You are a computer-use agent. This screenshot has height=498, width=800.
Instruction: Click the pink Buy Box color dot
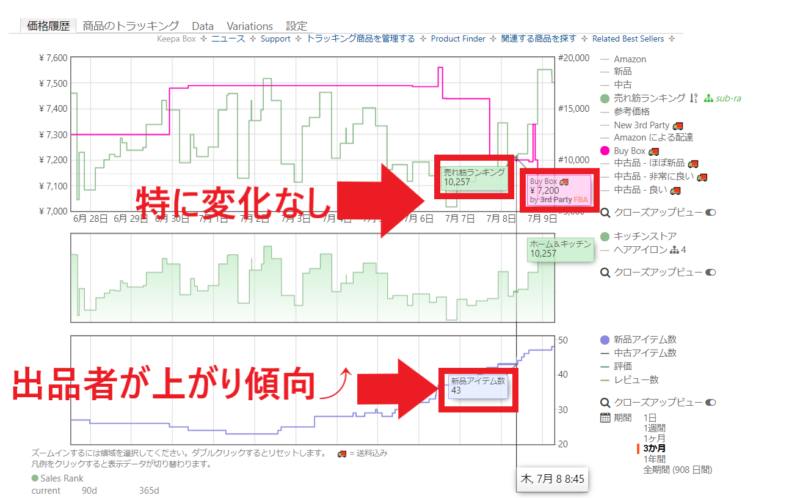tap(604, 150)
